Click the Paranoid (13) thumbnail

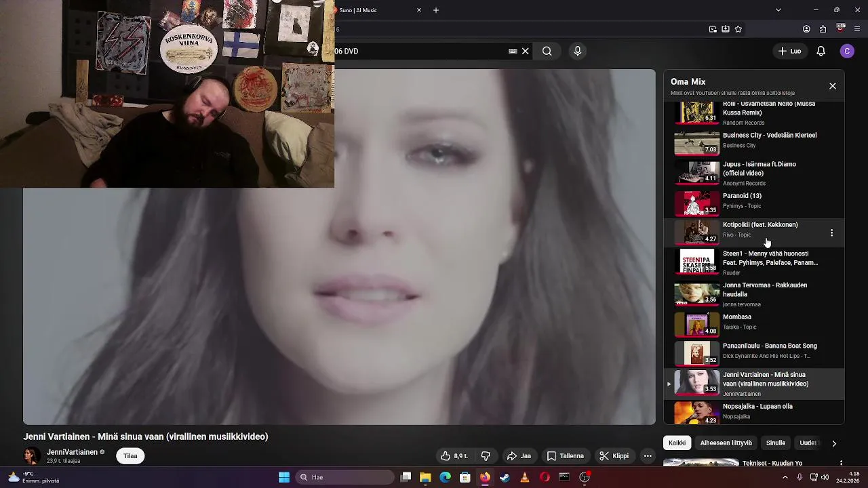(696, 203)
